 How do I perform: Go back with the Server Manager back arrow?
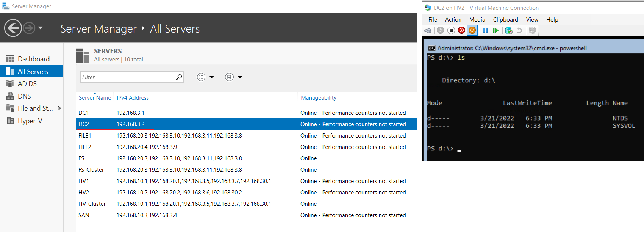(13, 28)
